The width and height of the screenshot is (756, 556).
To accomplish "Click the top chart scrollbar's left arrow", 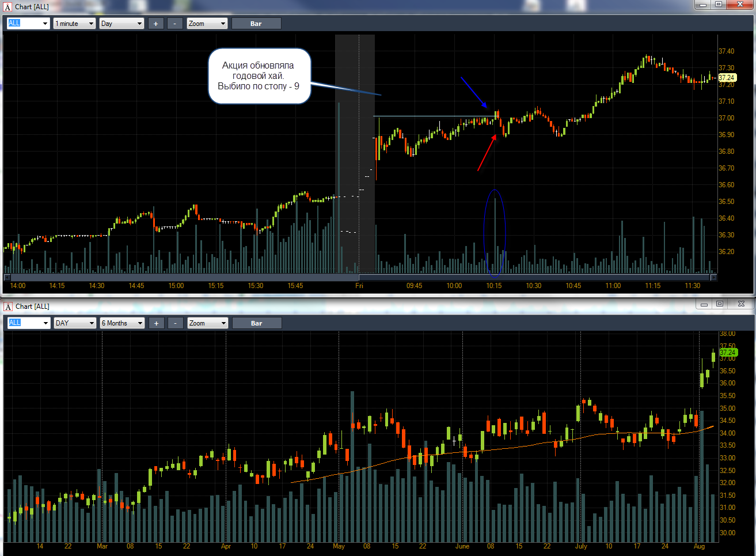I will tap(7, 277).
